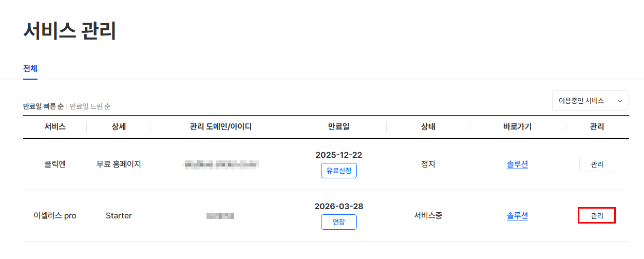Click the 유료신청 button
Screen dimensions: 644x259
pos(338,171)
